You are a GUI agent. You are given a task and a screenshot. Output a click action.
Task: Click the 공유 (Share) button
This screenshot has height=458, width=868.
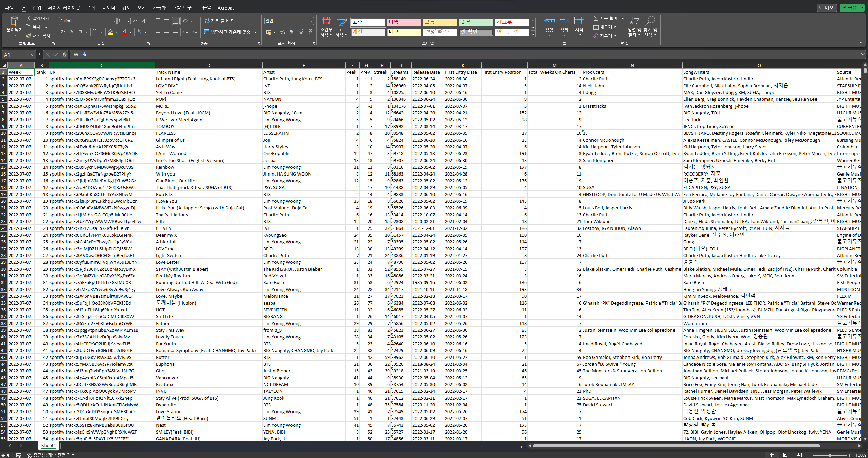[x=849, y=7]
